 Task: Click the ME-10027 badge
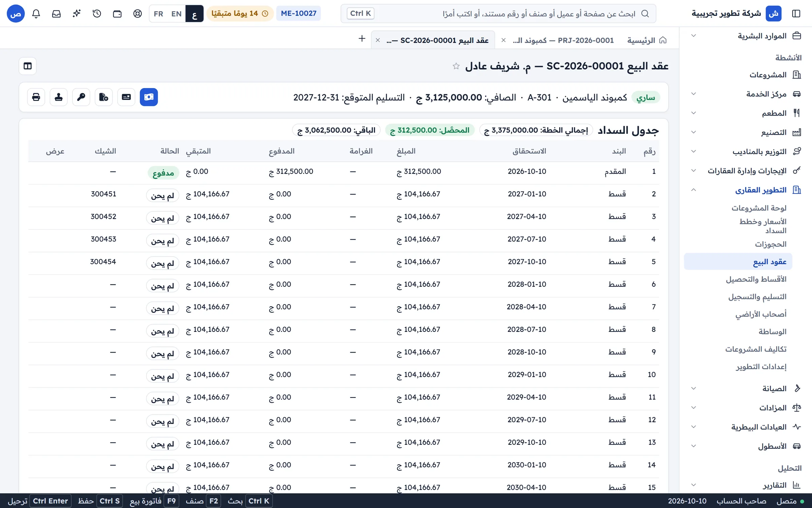pyautogui.click(x=299, y=14)
